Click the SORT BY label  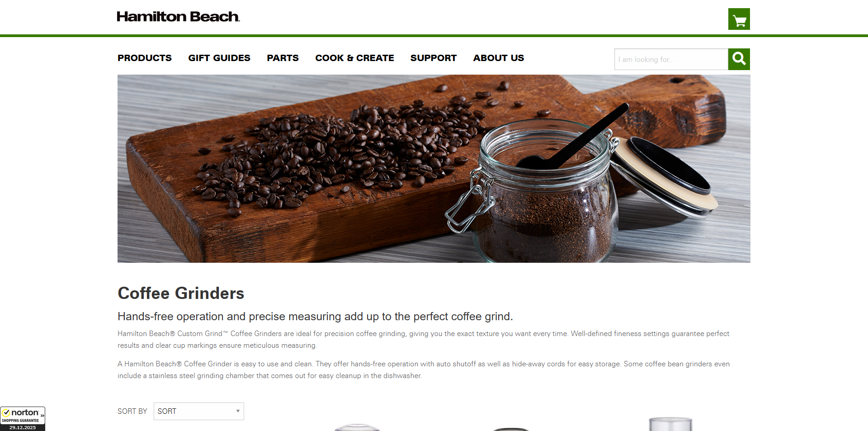[x=132, y=411]
